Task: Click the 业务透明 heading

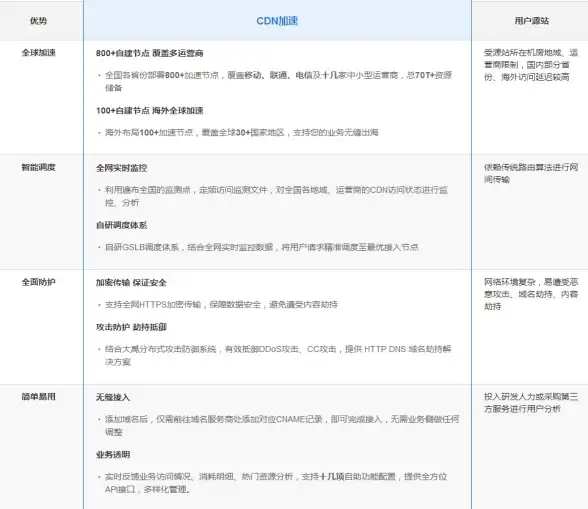Action: [113, 455]
